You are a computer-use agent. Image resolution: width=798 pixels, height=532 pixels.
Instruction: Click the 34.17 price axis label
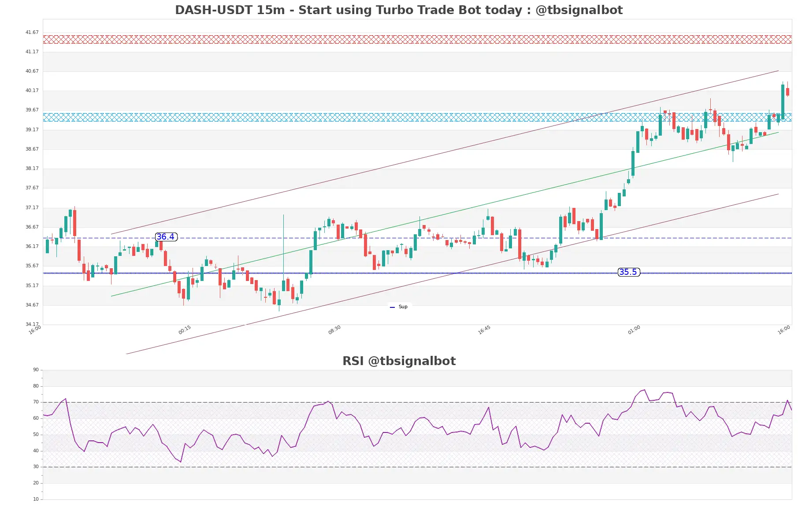click(32, 324)
